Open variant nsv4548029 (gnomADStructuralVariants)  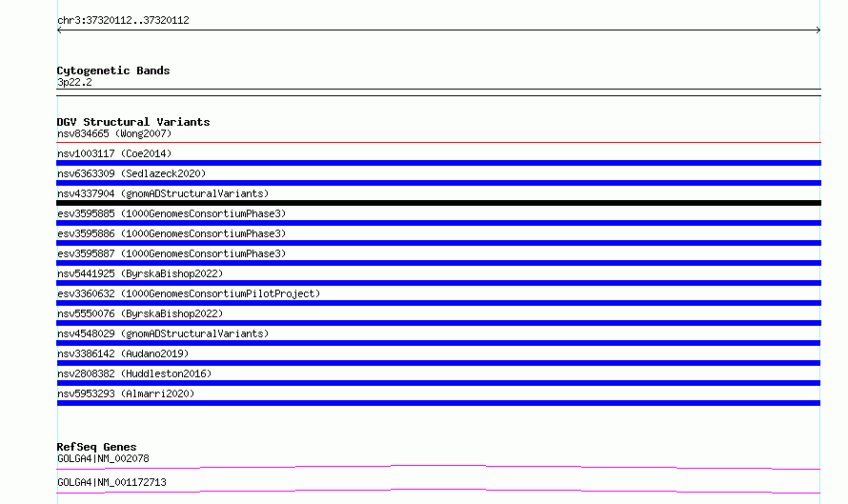[x=163, y=333]
